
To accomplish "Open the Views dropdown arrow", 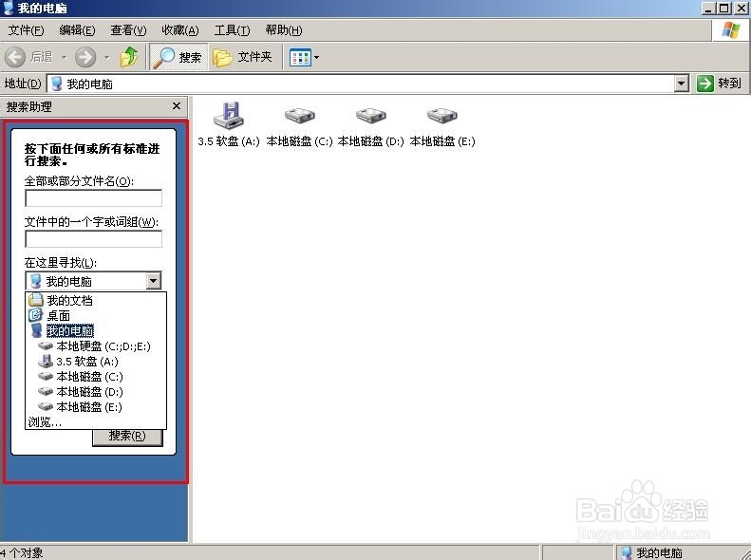I will (x=316, y=58).
